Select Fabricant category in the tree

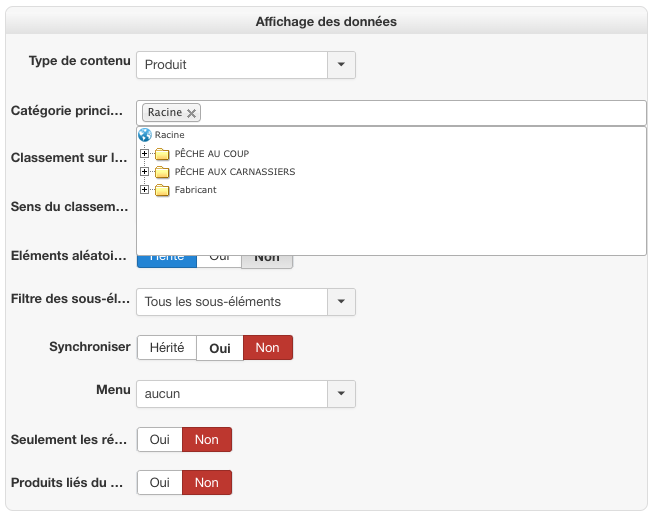tap(195, 190)
